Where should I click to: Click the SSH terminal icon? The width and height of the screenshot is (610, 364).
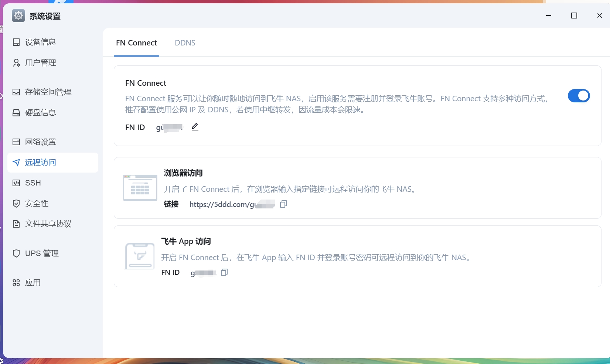coord(16,183)
